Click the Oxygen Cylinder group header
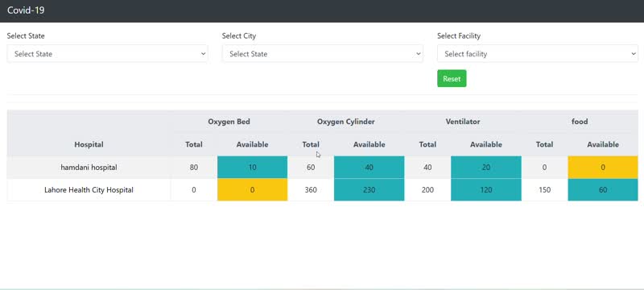This screenshot has height=290, width=644. [346, 122]
